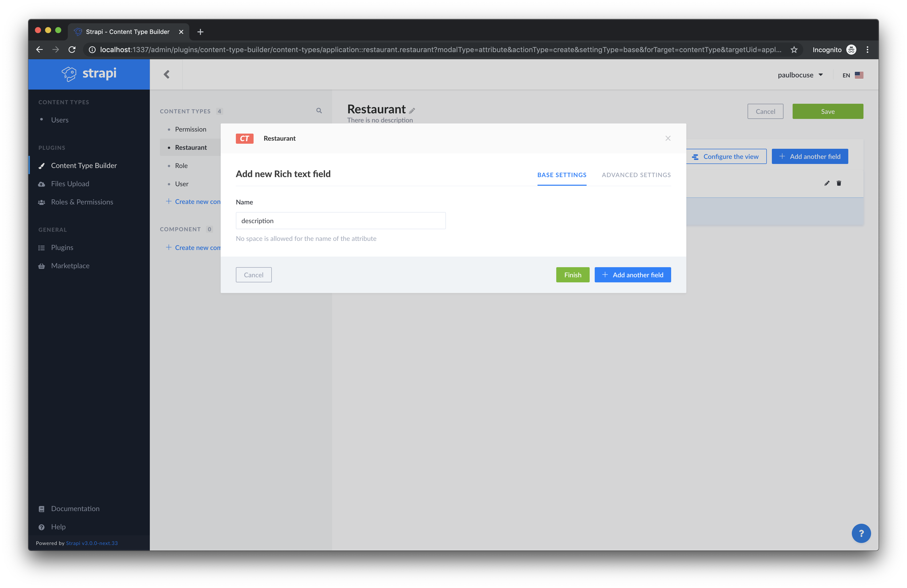This screenshot has height=588, width=907.
Task: Click into the Name input field
Action: click(x=340, y=221)
